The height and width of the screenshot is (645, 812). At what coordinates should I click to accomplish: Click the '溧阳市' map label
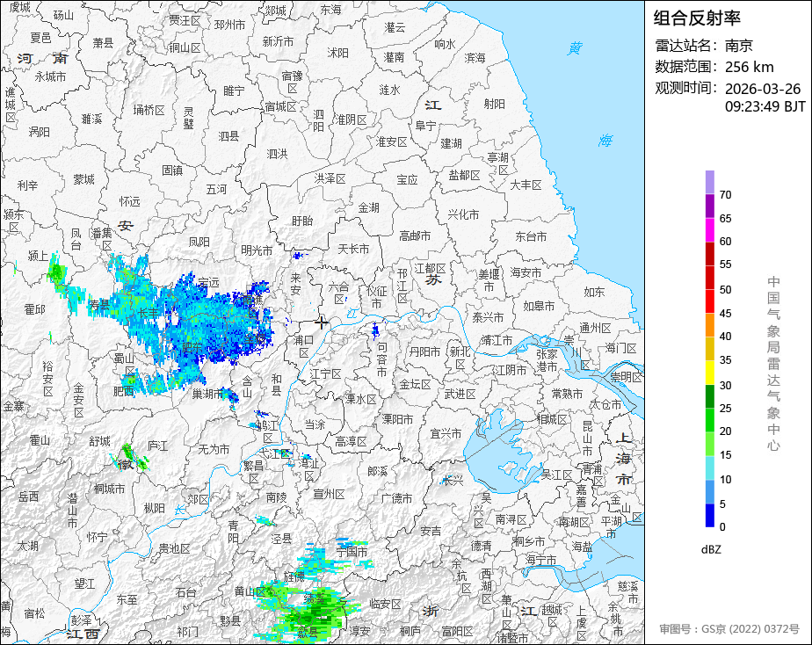(398, 419)
